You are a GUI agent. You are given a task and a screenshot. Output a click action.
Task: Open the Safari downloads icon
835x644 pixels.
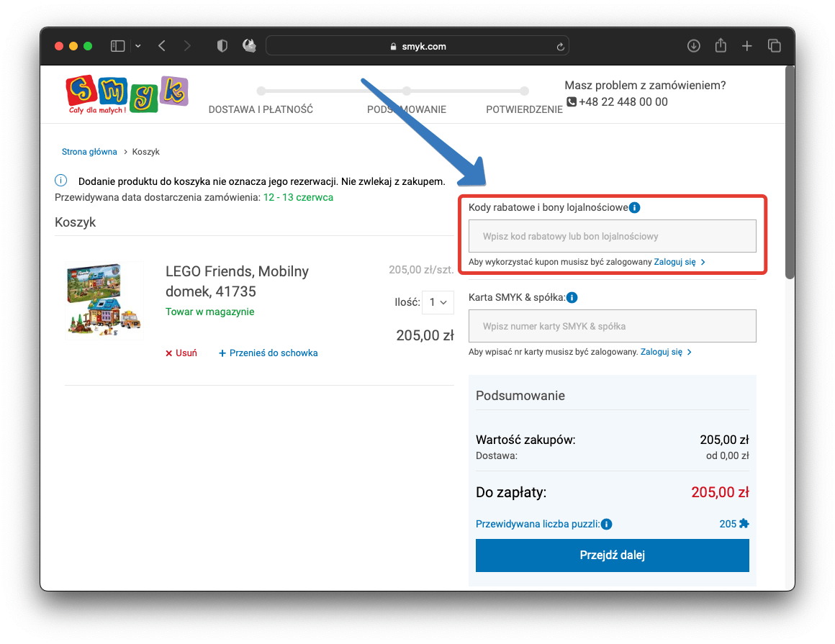693,46
